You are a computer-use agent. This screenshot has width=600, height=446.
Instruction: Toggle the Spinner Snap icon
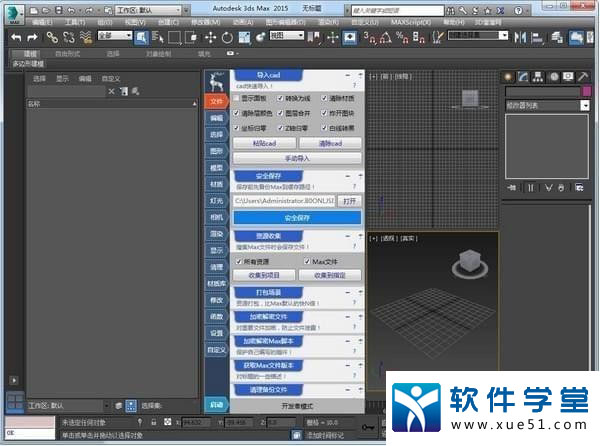(419, 37)
